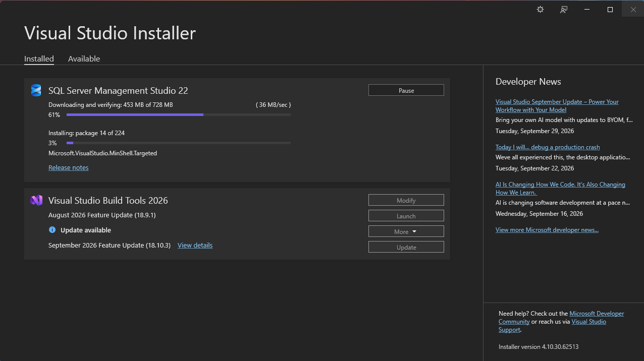Click the send feedback icon in title bar

point(564,10)
